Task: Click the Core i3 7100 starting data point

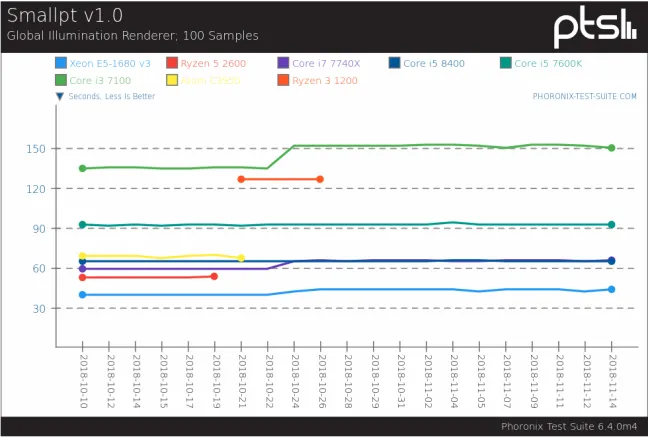Action: coord(82,168)
